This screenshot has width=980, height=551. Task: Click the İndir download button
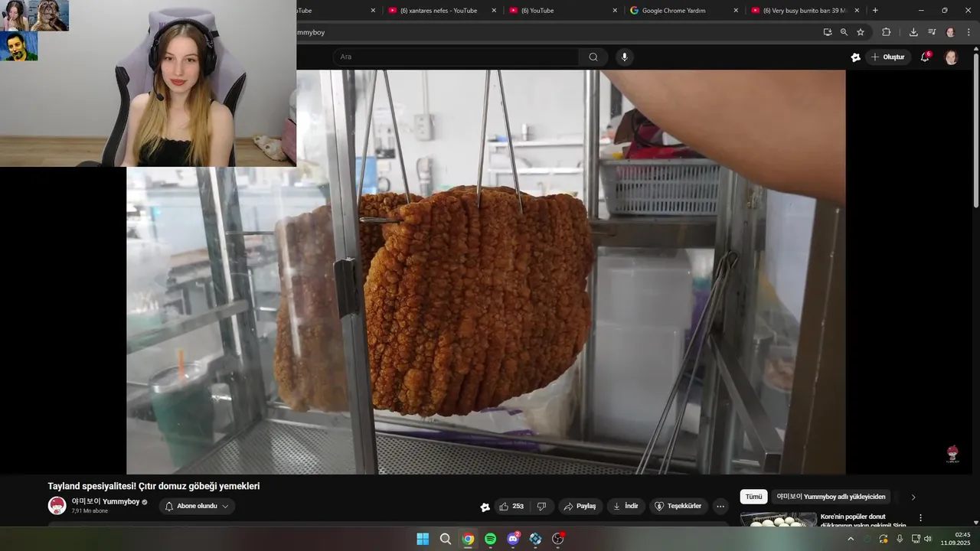[x=626, y=507]
